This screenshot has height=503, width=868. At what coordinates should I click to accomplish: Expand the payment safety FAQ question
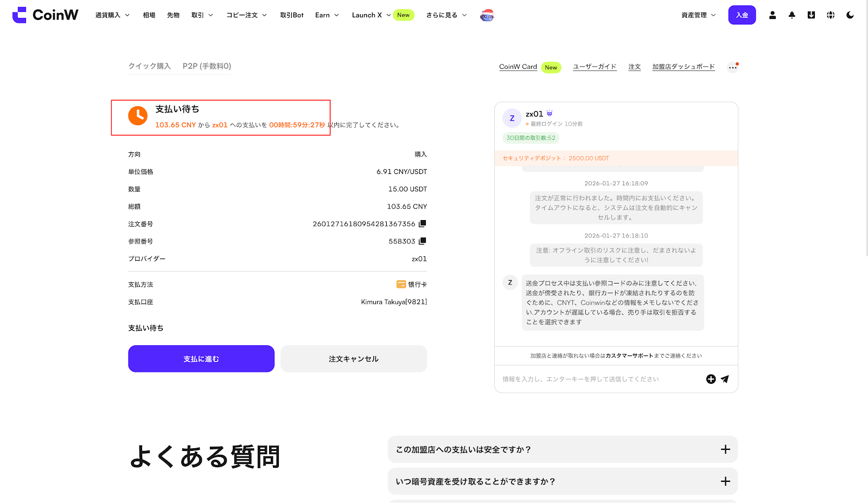pyautogui.click(x=563, y=449)
